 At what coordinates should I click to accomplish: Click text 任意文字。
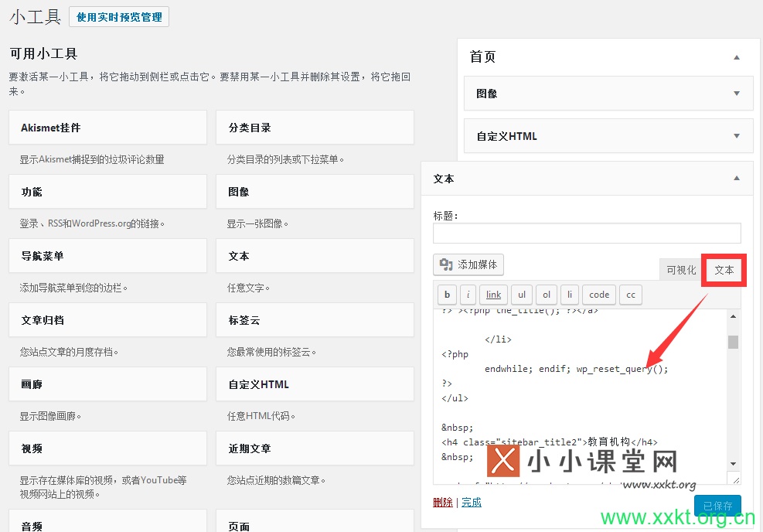pos(248,288)
